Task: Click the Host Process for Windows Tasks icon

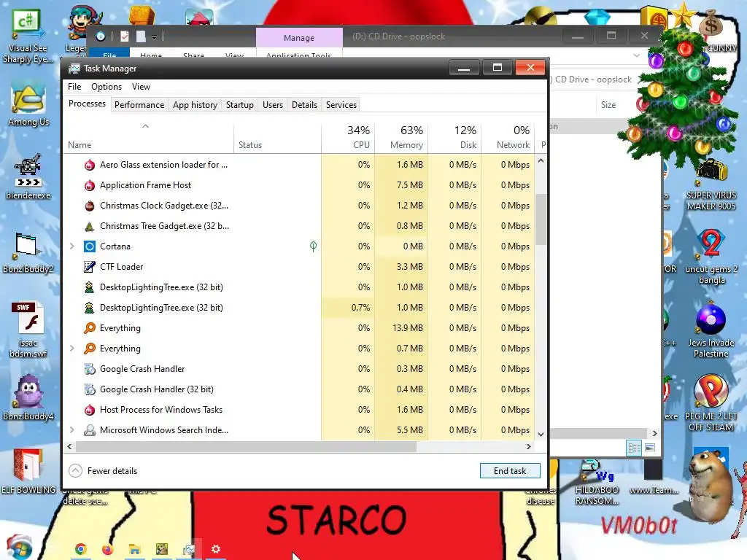Action: tap(90, 410)
